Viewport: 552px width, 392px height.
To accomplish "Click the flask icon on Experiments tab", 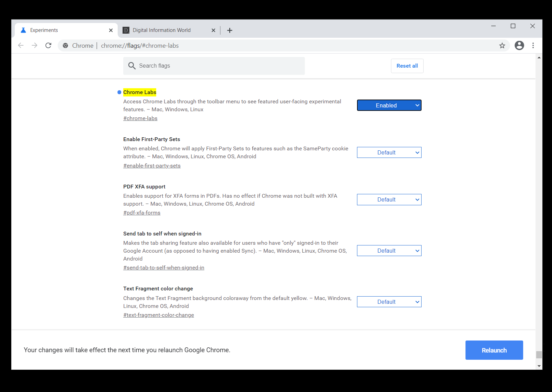I will coord(23,30).
